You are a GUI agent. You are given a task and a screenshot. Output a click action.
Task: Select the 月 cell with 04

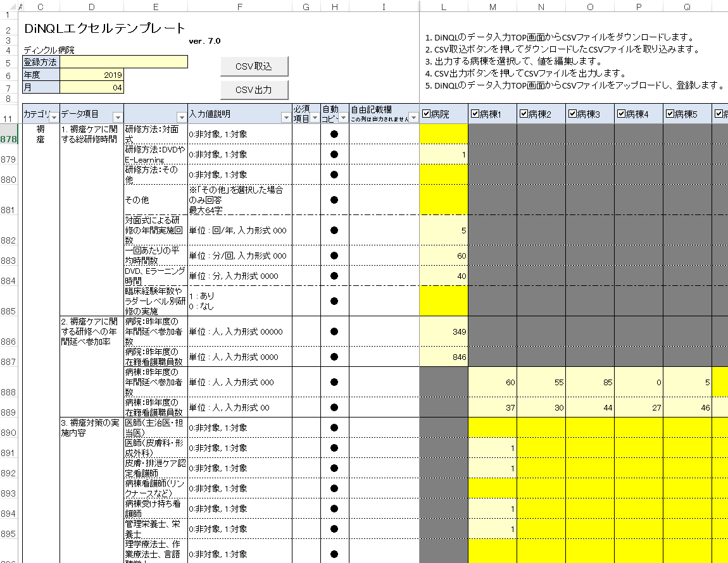(x=92, y=87)
